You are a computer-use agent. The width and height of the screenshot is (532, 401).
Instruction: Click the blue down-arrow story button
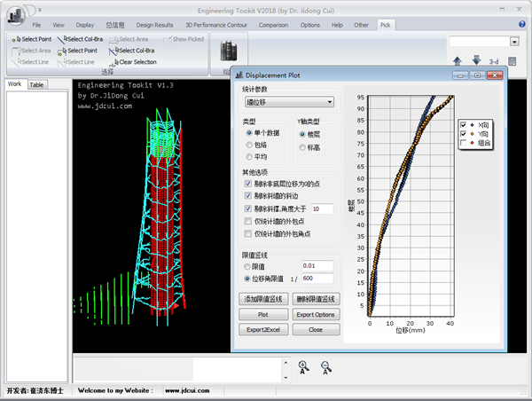[x=476, y=60]
